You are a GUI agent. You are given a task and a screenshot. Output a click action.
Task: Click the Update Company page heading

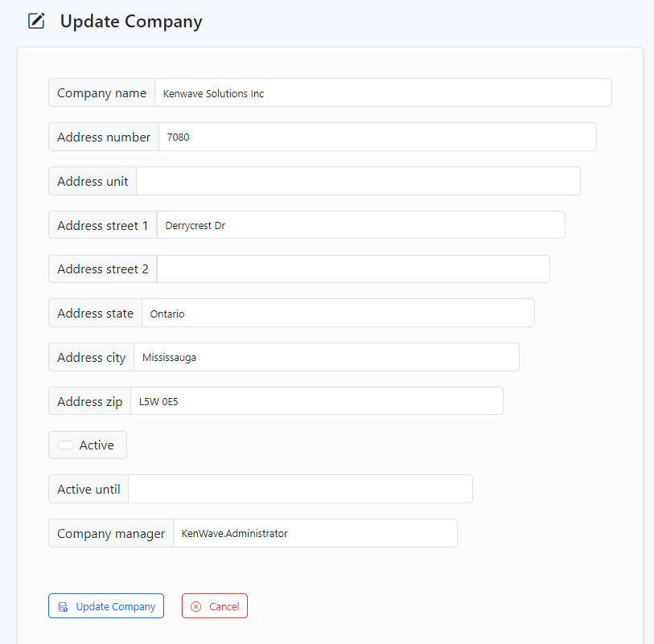tap(131, 22)
